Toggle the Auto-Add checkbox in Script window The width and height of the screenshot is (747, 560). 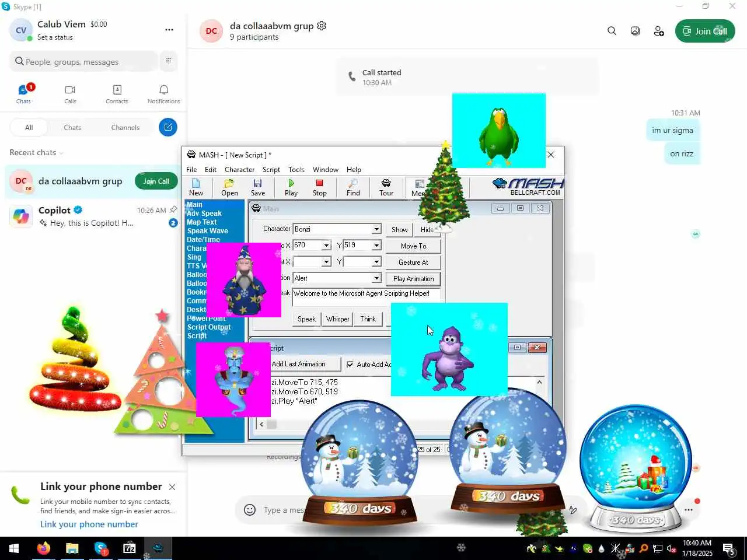tap(350, 364)
